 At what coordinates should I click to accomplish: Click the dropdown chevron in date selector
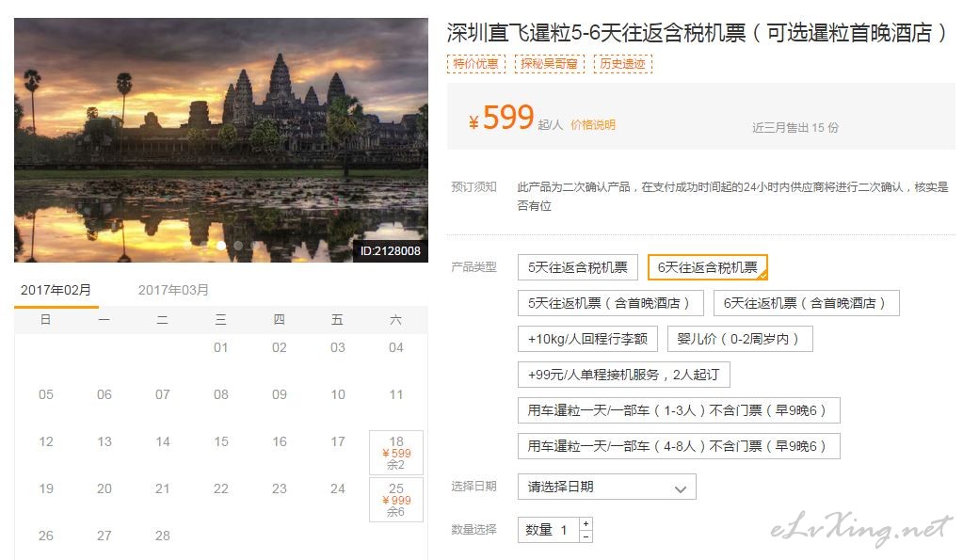680,489
